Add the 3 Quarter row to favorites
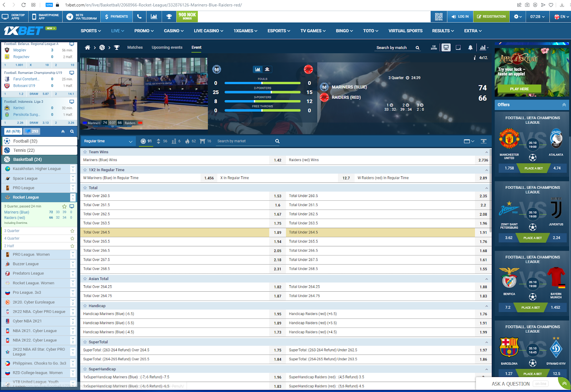The image size is (571, 392). pos(72,231)
